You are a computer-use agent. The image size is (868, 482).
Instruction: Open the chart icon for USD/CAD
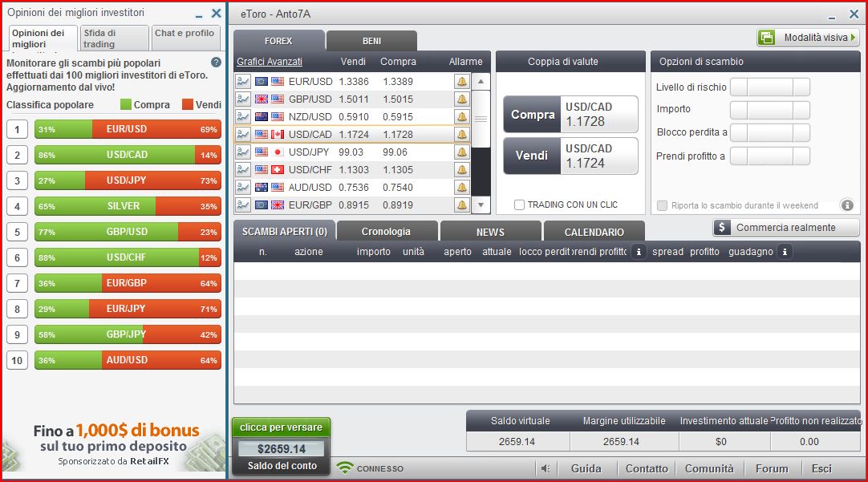tap(243, 135)
